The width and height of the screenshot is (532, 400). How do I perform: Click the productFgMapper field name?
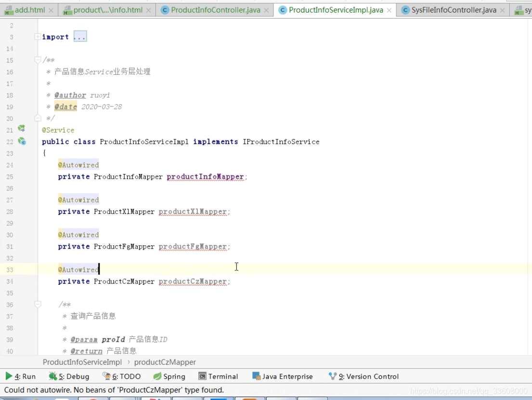[193, 247]
